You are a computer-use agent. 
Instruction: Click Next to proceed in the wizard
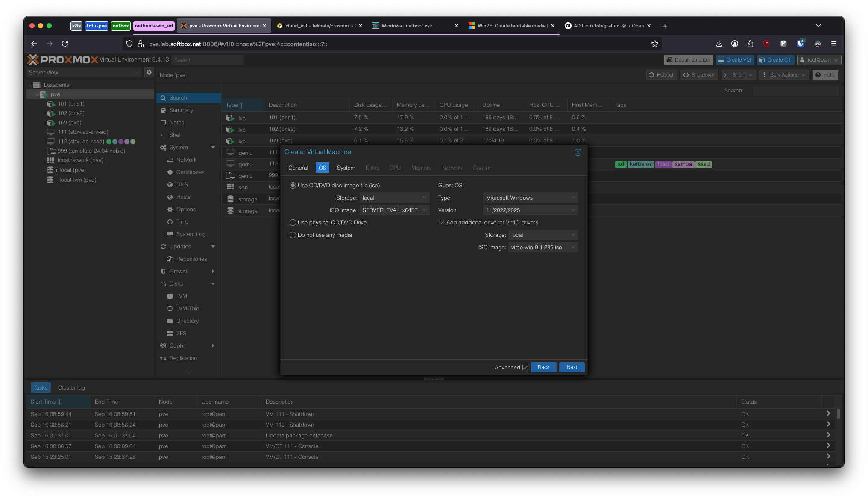pyautogui.click(x=572, y=367)
